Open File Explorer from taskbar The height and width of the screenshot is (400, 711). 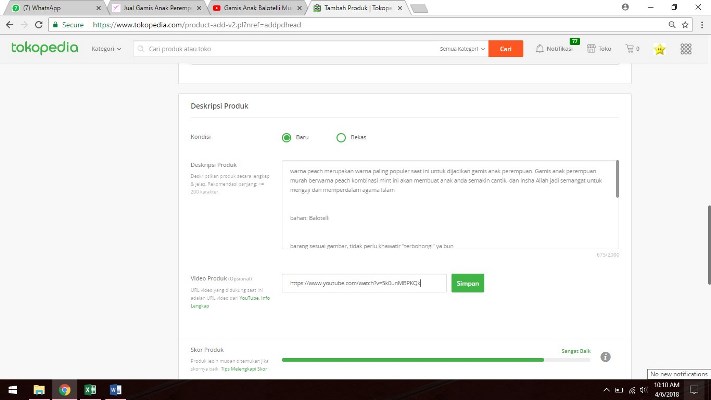point(39,390)
